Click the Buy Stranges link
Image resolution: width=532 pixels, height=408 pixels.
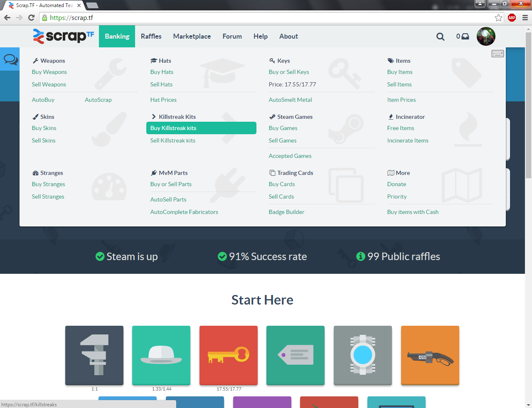[49, 184]
